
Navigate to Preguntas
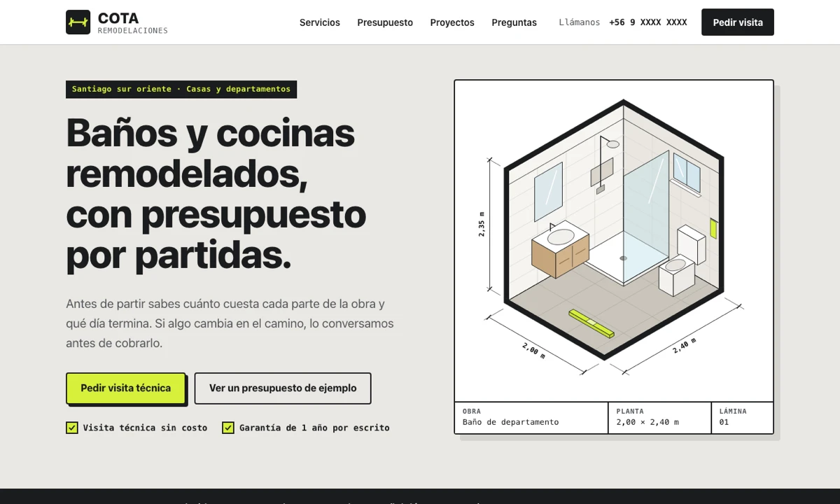pyautogui.click(x=514, y=22)
